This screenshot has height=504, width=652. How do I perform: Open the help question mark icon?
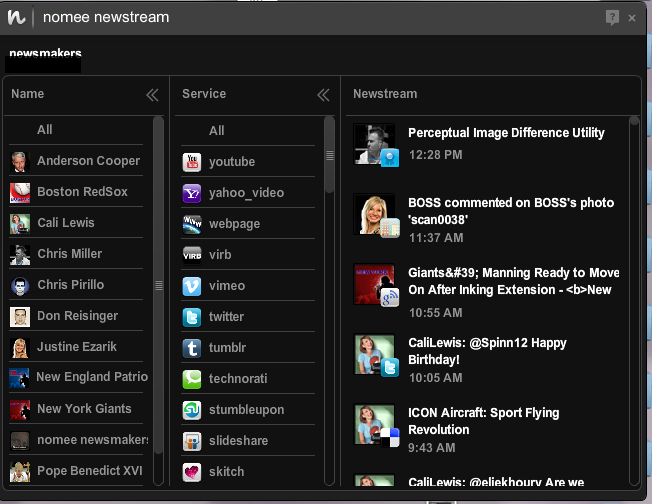tap(612, 17)
